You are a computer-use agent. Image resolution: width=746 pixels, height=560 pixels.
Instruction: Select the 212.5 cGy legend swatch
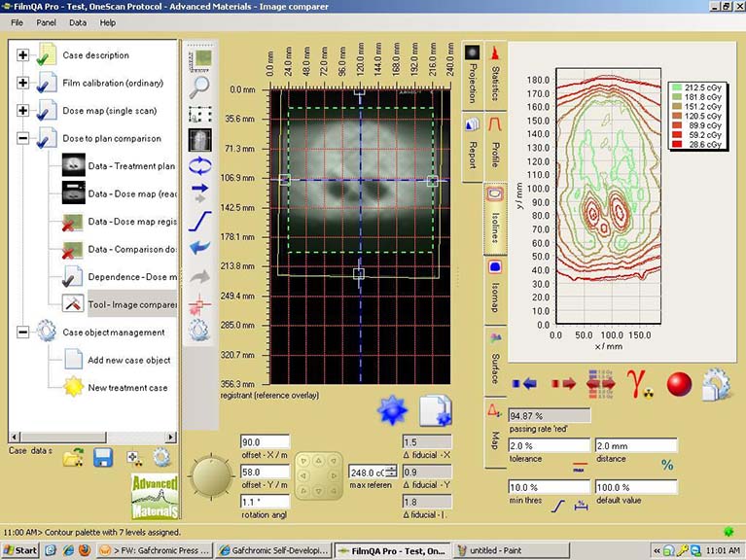point(678,87)
